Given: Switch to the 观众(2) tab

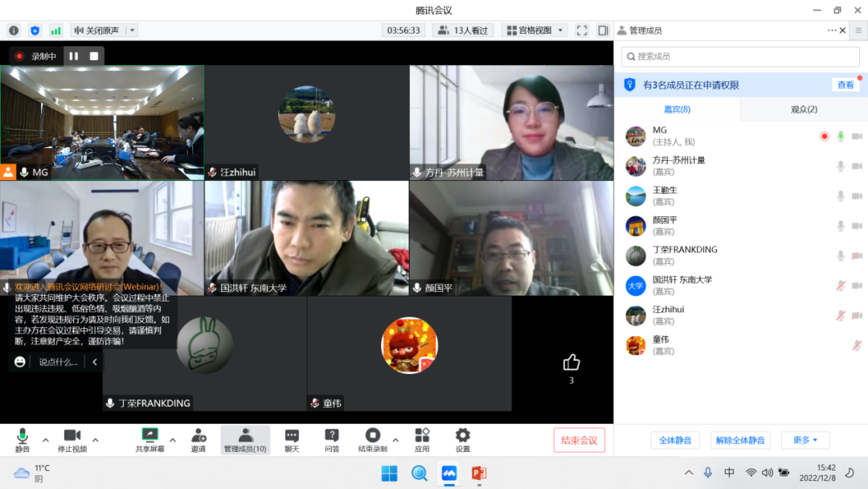Looking at the screenshot, I should click(804, 109).
